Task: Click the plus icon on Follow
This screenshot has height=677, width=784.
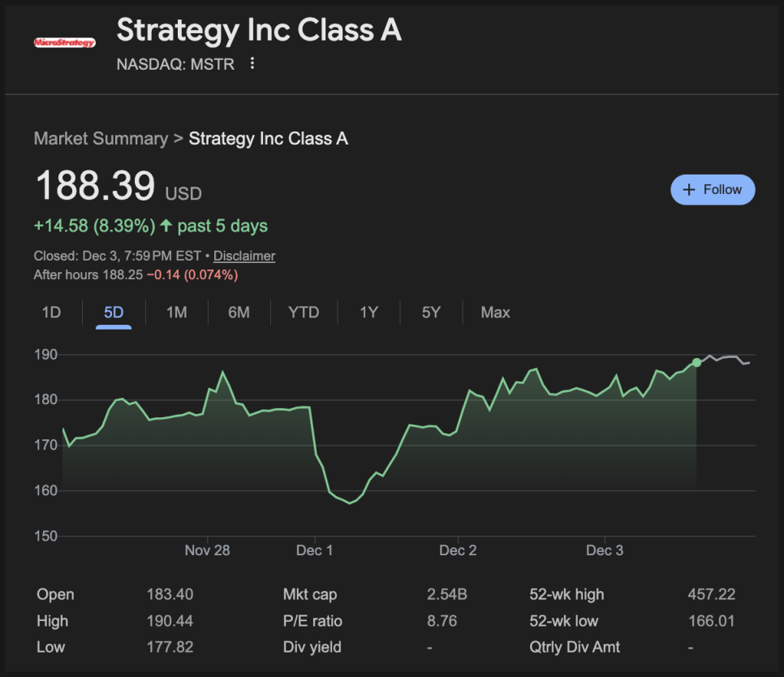Action: pos(689,189)
